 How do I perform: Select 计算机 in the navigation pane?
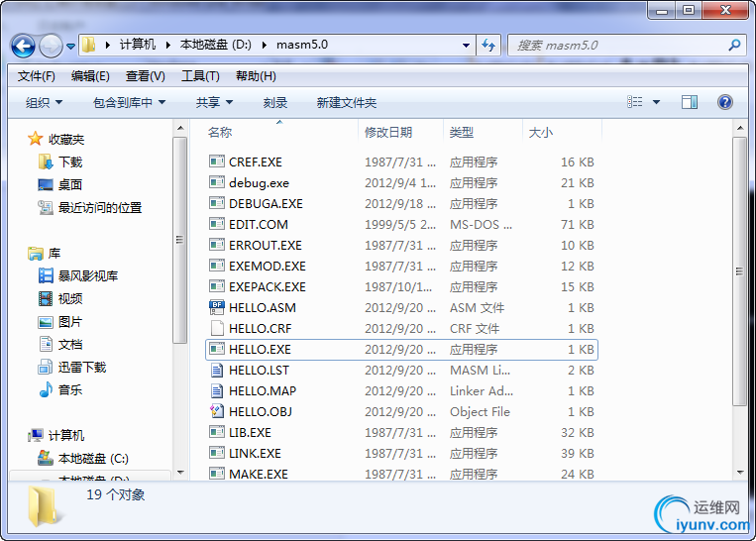coord(66,435)
